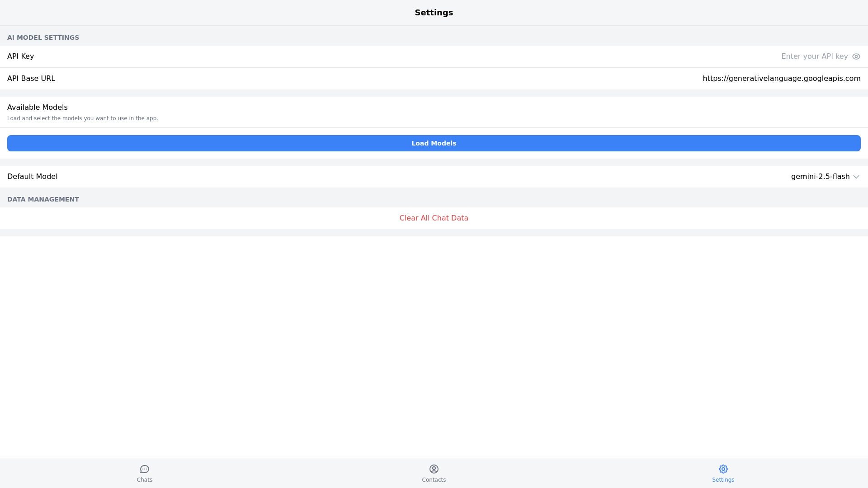Expand Default Model chevron arrow
868x488 pixels.
[x=856, y=177]
